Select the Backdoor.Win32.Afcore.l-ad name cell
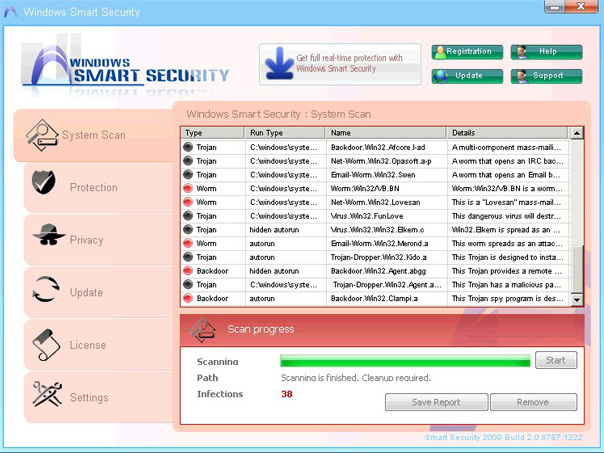The height and width of the screenshot is (453, 604). point(386,147)
